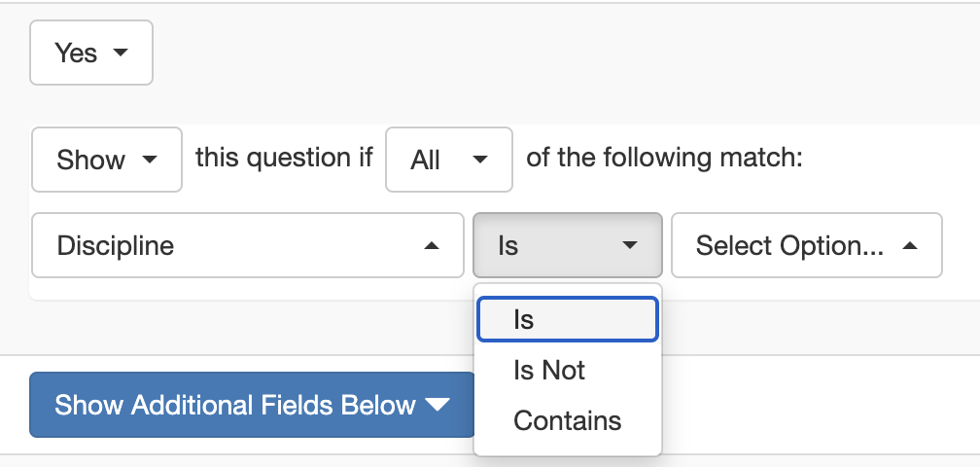The image size is (980, 467).
Task: Click the "of the following match:" text
Action: [664, 158]
